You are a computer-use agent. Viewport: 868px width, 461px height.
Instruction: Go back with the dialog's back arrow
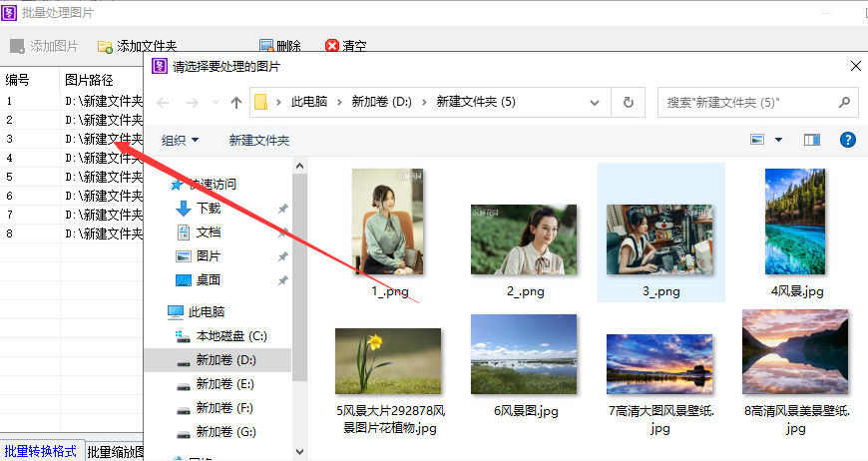(x=163, y=103)
